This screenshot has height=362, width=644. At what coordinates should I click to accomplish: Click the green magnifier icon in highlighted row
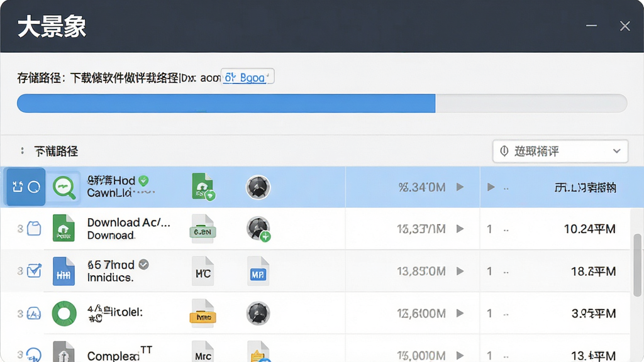[x=64, y=187]
